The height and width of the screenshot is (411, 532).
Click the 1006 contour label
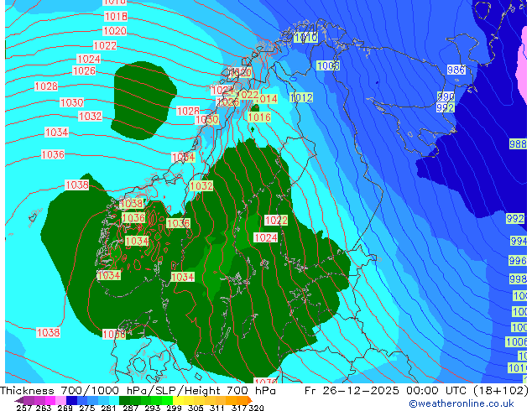[x=516, y=341]
